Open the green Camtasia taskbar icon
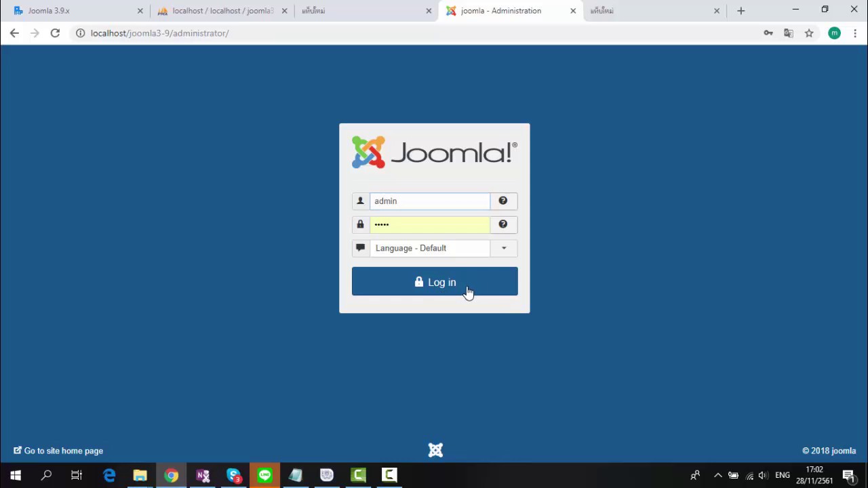 358,475
